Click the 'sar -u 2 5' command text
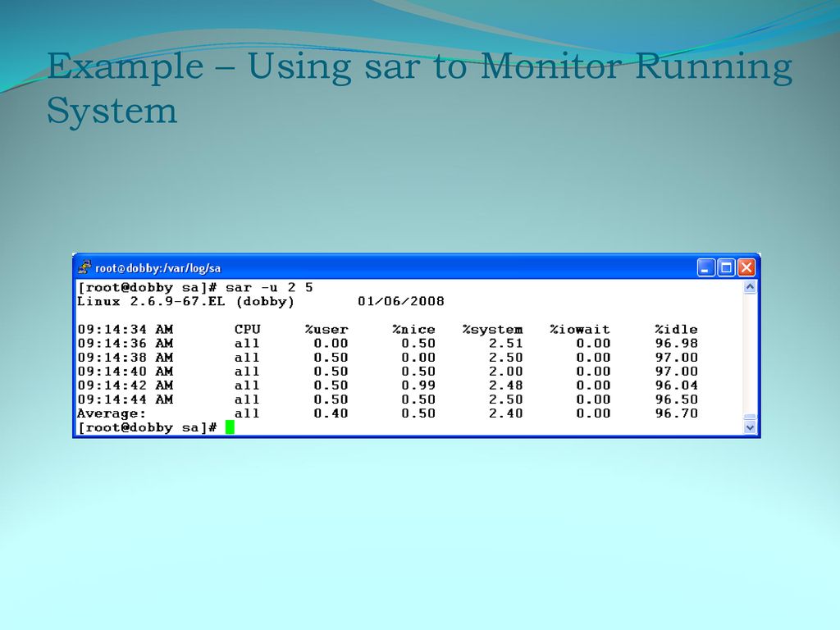840x630 pixels. point(269,288)
